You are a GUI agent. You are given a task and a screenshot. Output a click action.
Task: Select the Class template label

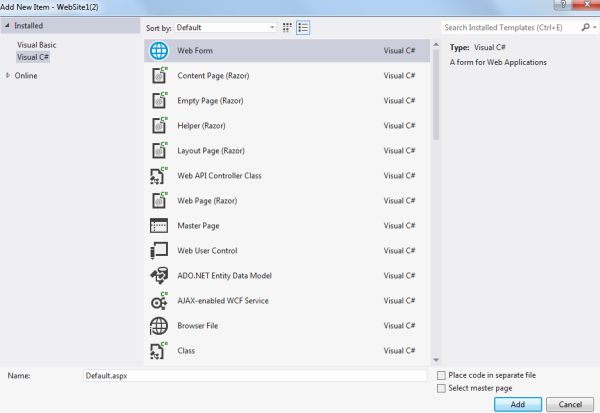[186, 351]
